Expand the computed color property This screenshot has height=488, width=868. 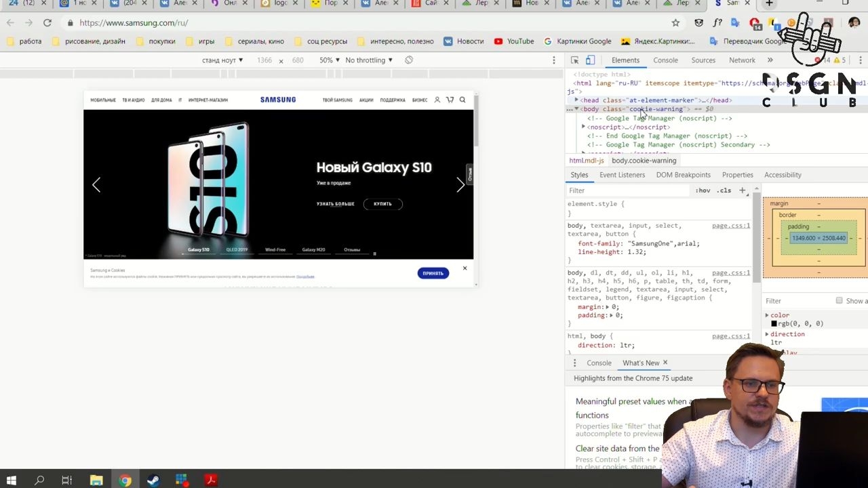pos(767,315)
